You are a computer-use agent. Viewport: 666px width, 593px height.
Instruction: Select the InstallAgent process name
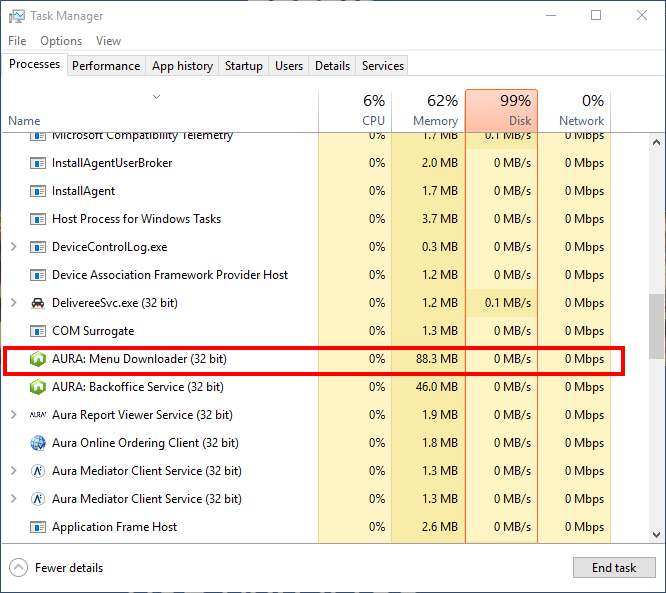click(x=83, y=191)
